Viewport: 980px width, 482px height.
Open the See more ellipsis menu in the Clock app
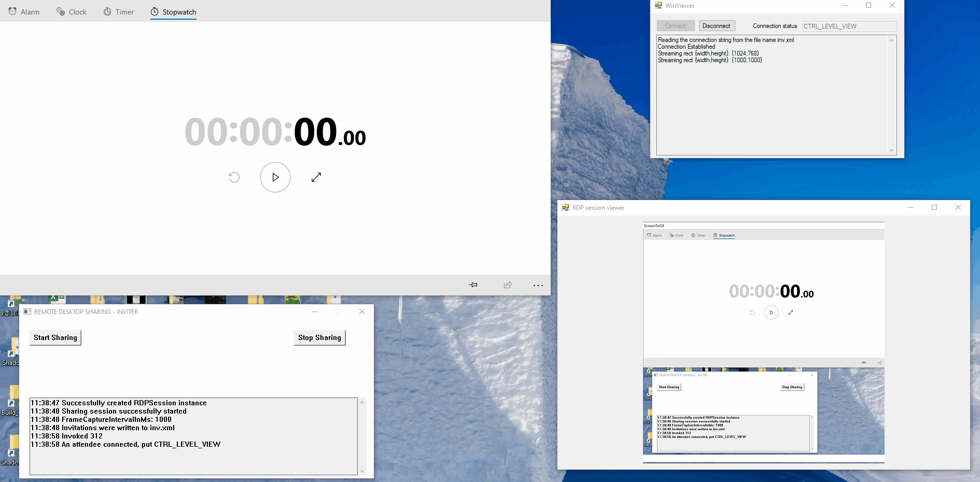click(538, 285)
